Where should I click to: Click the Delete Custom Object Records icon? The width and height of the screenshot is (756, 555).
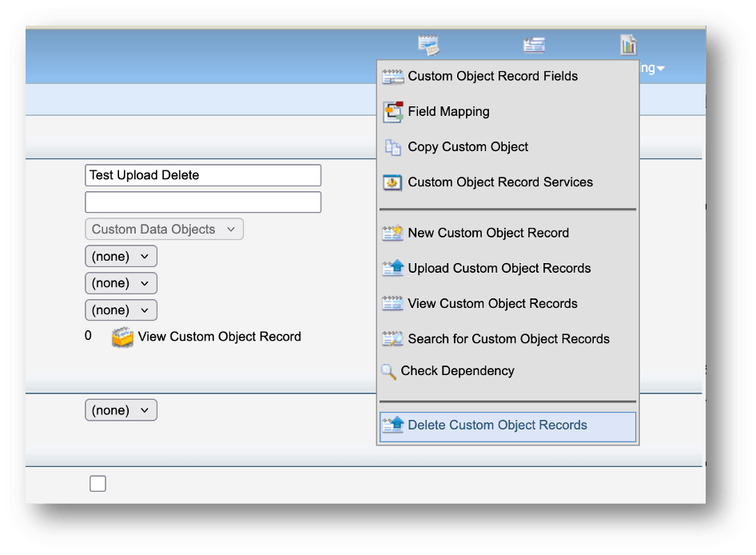click(392, 425)
